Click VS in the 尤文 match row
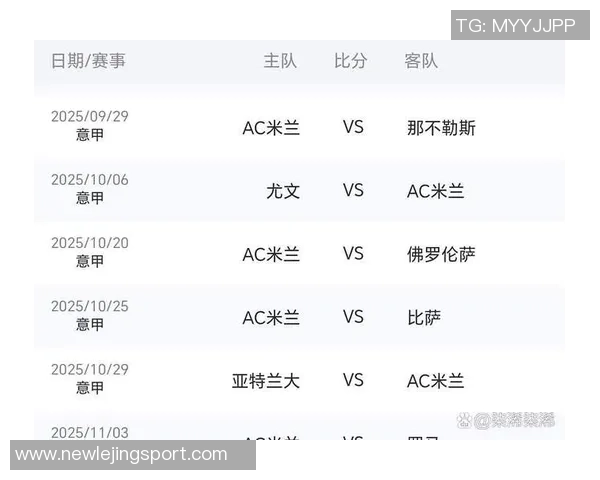This screenshot has height=480, width=600. [x=353, y=190]
